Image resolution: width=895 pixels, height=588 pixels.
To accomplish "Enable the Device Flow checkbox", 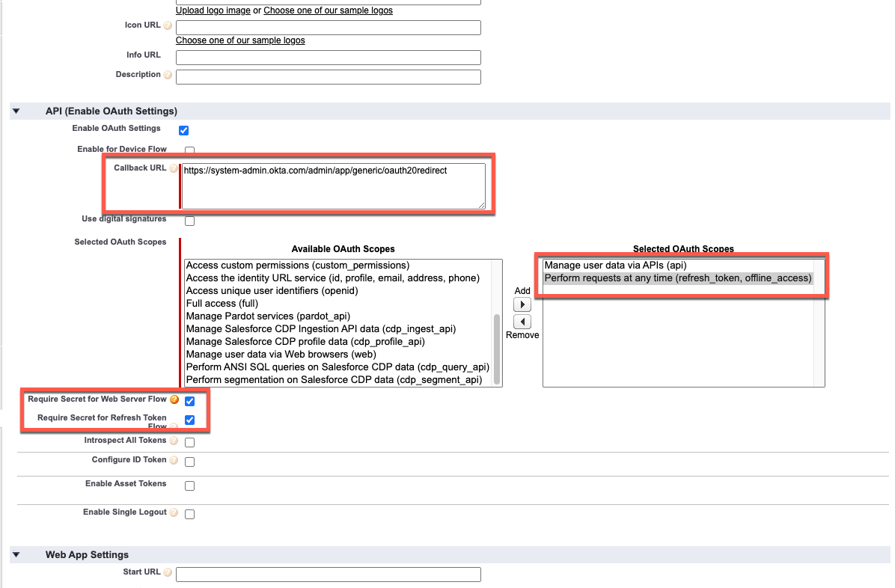I will pos(189,150).
